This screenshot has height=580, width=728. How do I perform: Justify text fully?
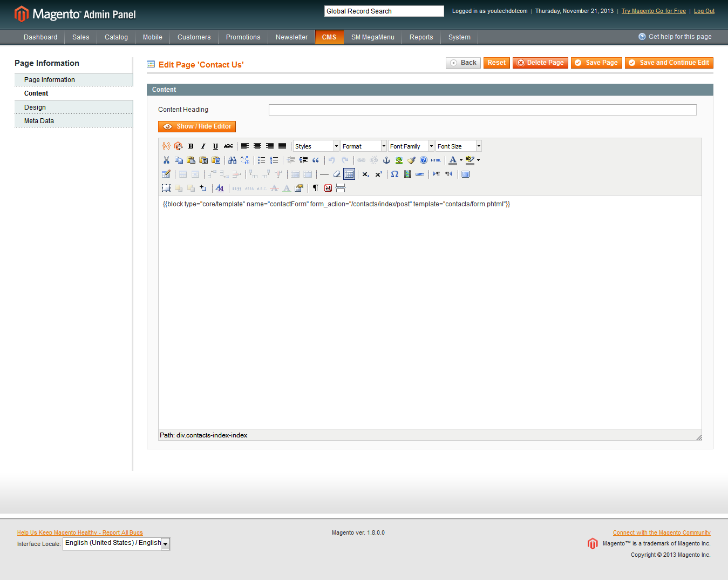pos(282,146)
